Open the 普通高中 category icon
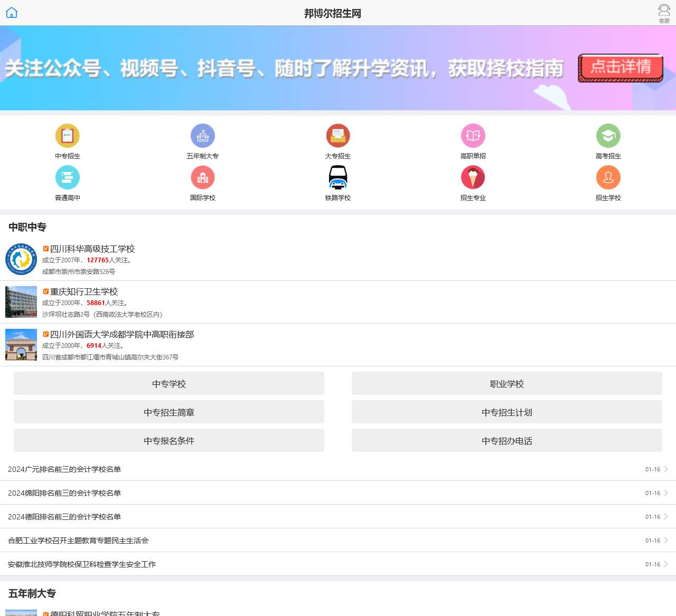 point(68,178)
